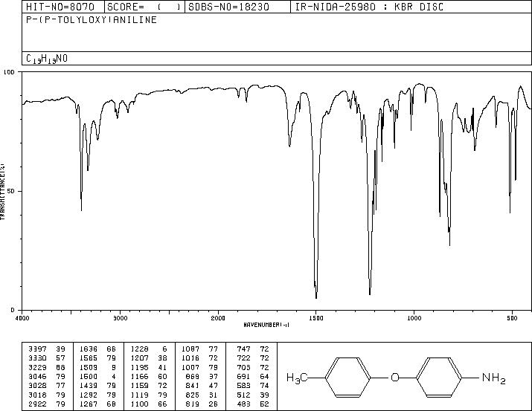Select the WAVENUMBER axis title
The height and width of the screenshot is (411, 532).
click(266, 325)
